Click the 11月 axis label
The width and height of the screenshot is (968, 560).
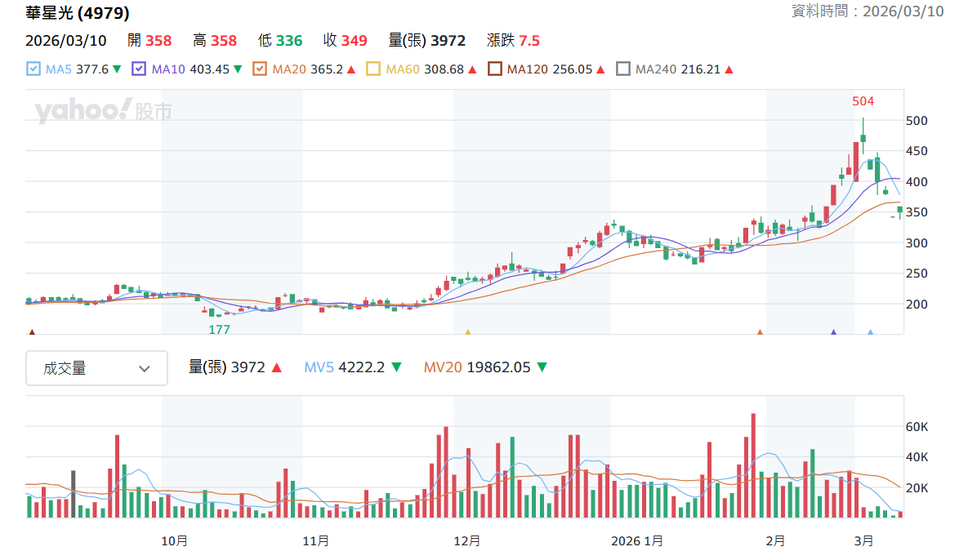pos(316,541)
